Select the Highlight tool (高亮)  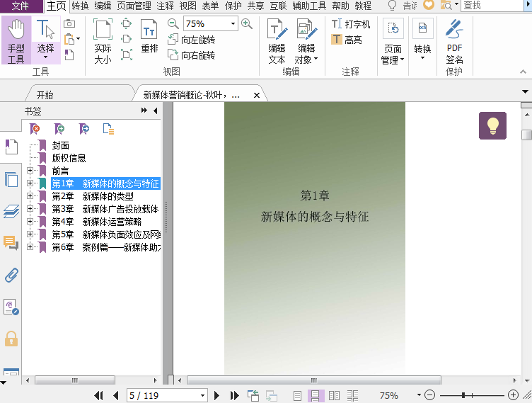347,40
